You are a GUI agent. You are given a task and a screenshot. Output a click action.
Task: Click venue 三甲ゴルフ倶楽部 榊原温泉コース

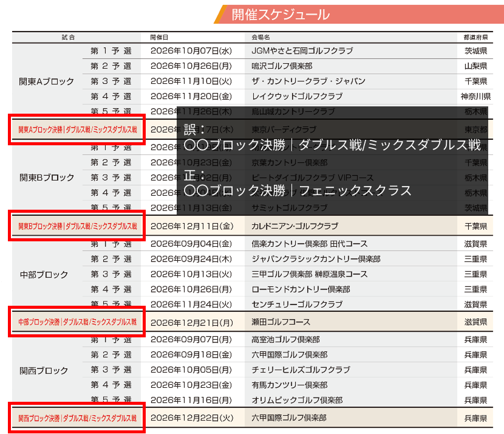tap(309, 274)
